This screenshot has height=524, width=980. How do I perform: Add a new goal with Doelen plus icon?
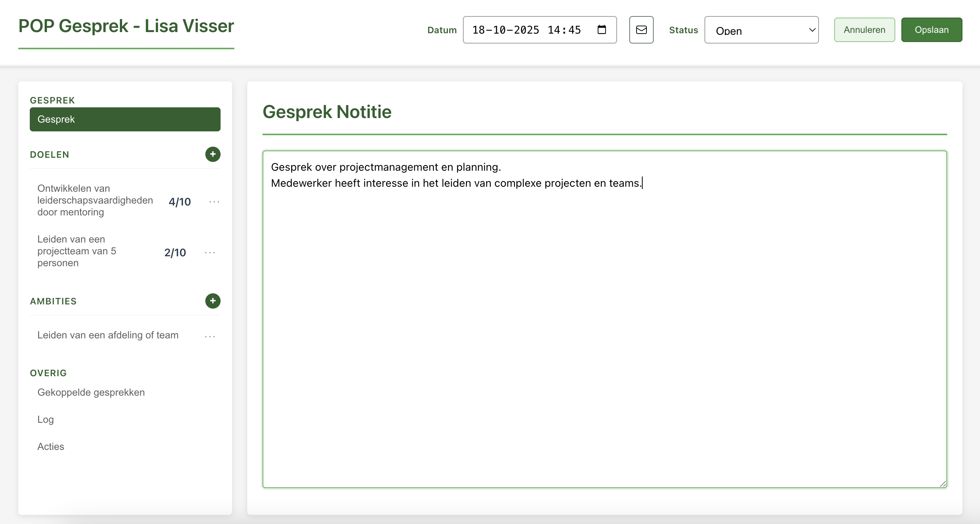pyautogui.click(x=213, y=154)
